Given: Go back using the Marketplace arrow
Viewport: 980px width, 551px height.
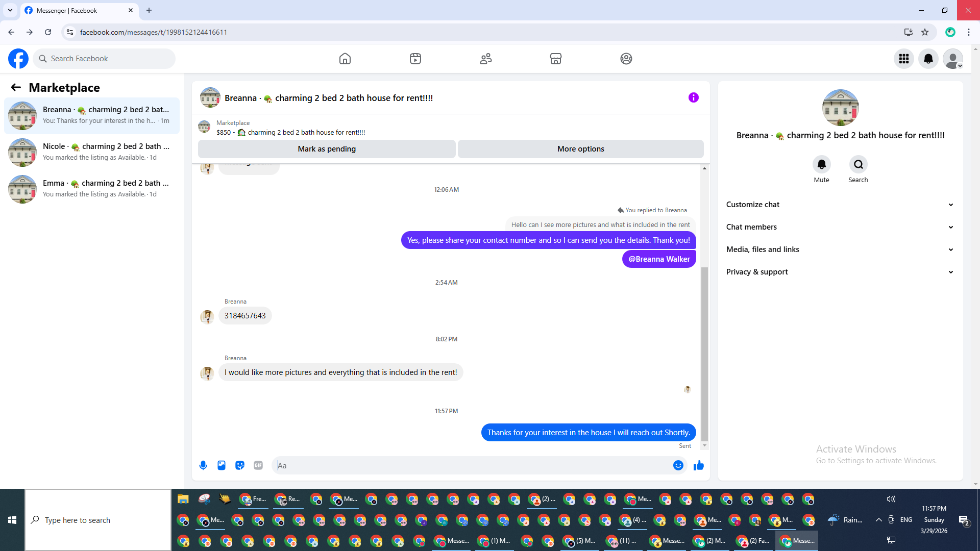Looking at the screenshot, I should coord(16,87).
